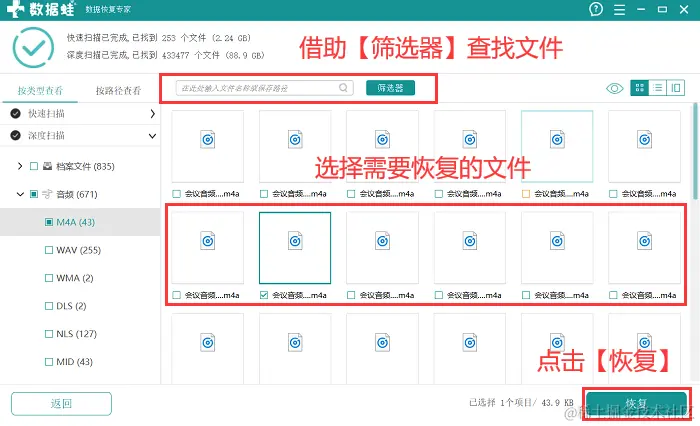700x426 pixels.
Task: Switch to list view icon
Action: pos(658,88)
